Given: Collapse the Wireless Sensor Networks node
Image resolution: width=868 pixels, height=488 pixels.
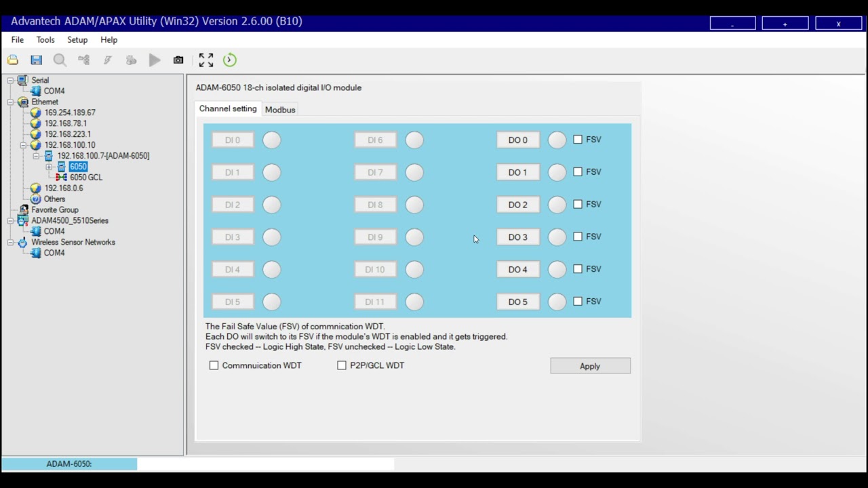Looking at the screenshot, I should (11, 242).
